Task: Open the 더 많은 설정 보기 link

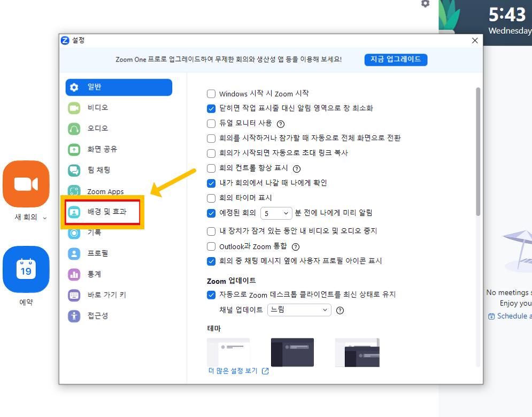Action: tap(233, 371)
